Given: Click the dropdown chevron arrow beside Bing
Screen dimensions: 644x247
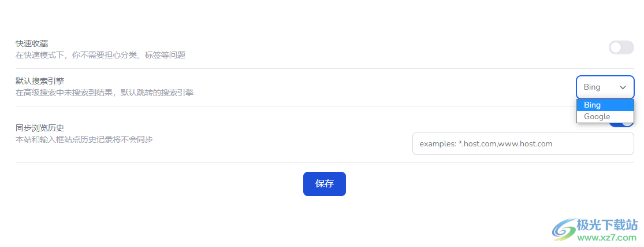Looking at the screenshot, I should (623, 87).
